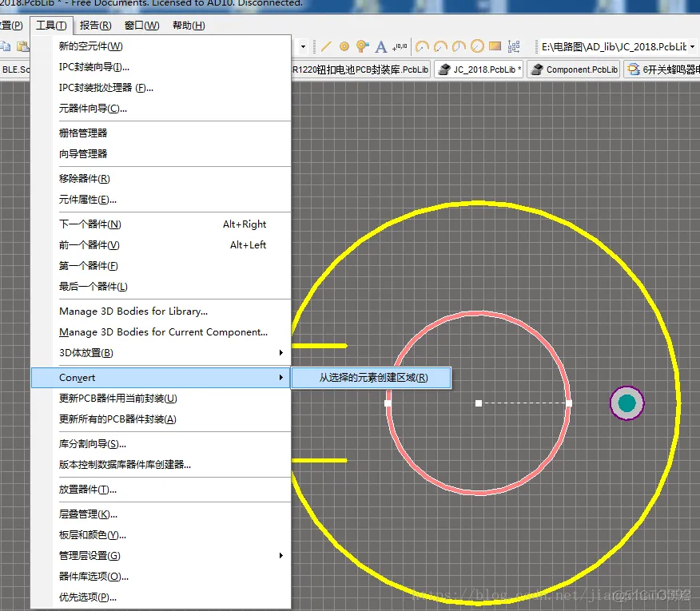The width and height of the screenshot is (700, 611).
Task: Open the file path dropdown arrow
Action: (x=693, y=46)
